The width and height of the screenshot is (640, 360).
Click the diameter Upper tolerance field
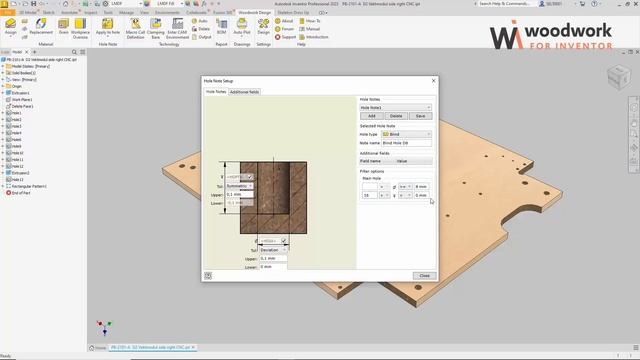click(x=273, y=258)
